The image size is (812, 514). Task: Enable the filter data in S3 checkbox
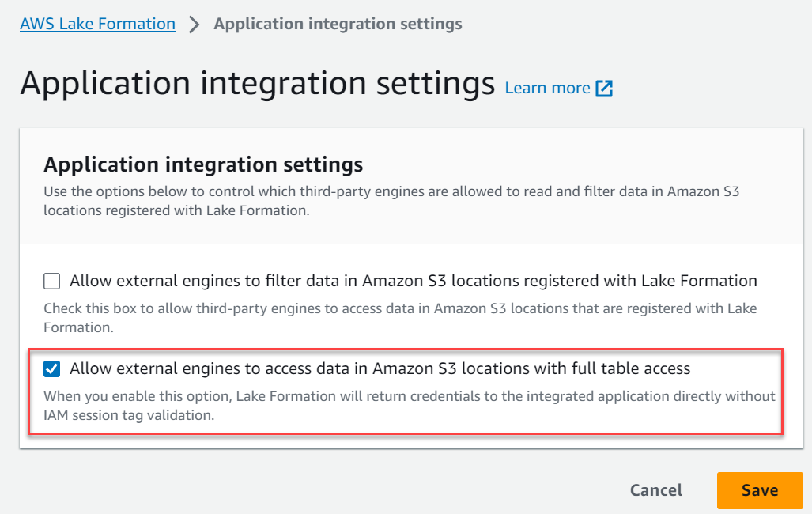pos(51,281)
